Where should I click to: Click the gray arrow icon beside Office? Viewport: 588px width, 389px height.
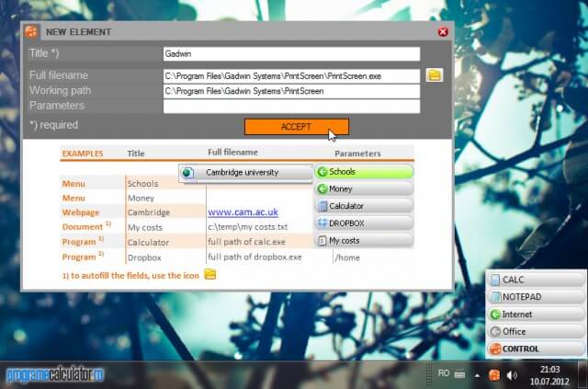(x=495, y=332)
